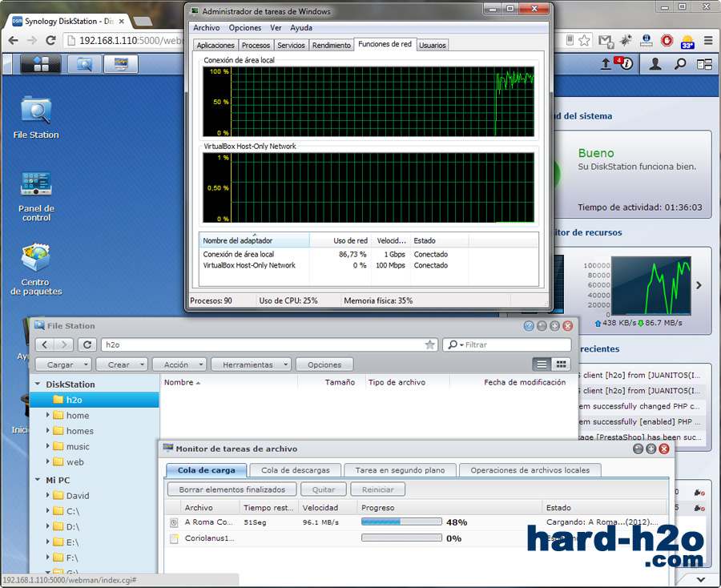The image size is (721, 588).
Task: Open DSM upload queue indicator
Action: 606,64
